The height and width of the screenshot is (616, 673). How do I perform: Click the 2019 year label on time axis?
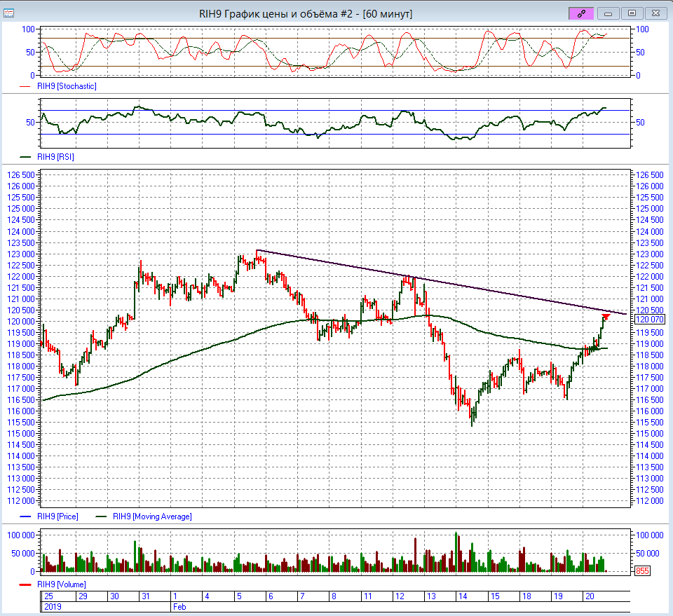(x=52, y=607)
